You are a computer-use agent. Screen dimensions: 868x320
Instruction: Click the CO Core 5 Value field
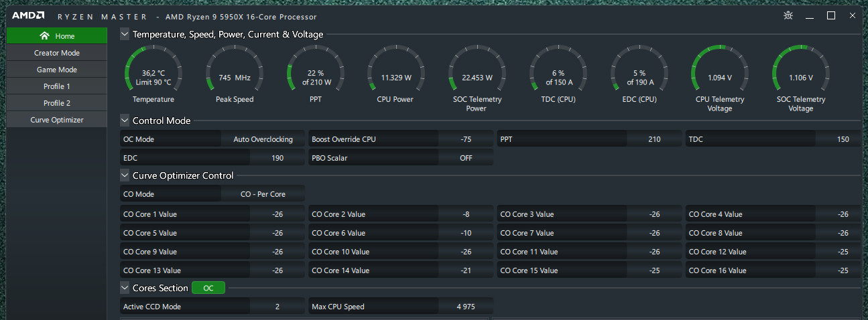point(212,233)
